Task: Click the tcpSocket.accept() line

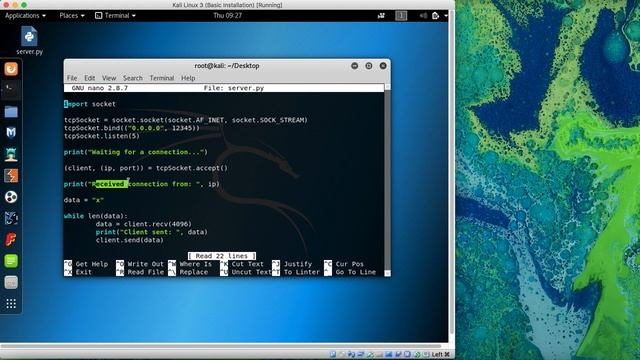Action: click(146, 168)
